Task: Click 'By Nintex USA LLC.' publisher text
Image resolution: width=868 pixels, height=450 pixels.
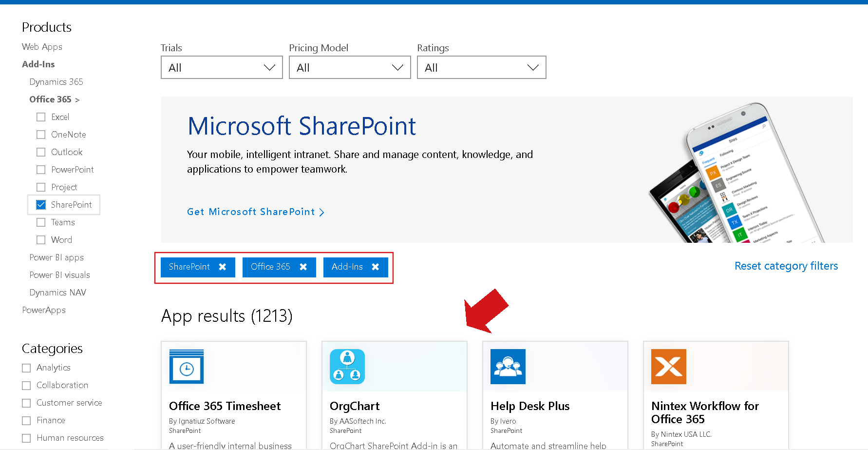Action: pyautogui.click(x=681, y=434)
